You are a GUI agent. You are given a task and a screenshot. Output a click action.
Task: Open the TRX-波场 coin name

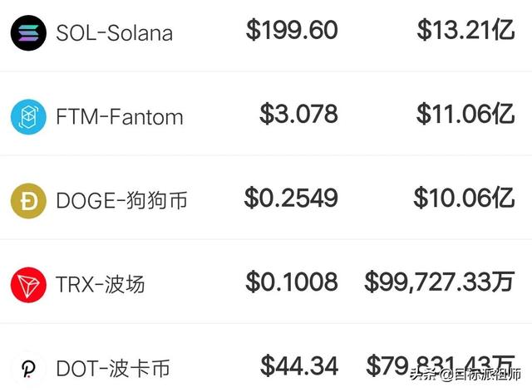click(101, 284)
